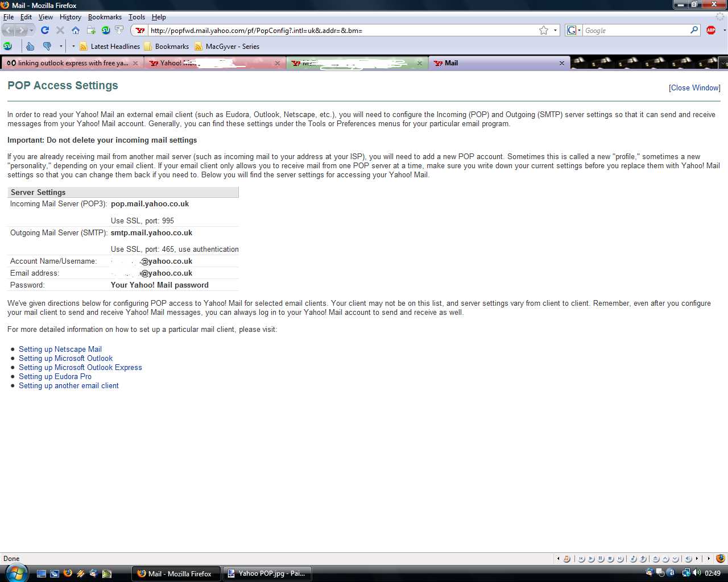Click the eject button in status bar
The image size is (728, 582).
(656, 559)
